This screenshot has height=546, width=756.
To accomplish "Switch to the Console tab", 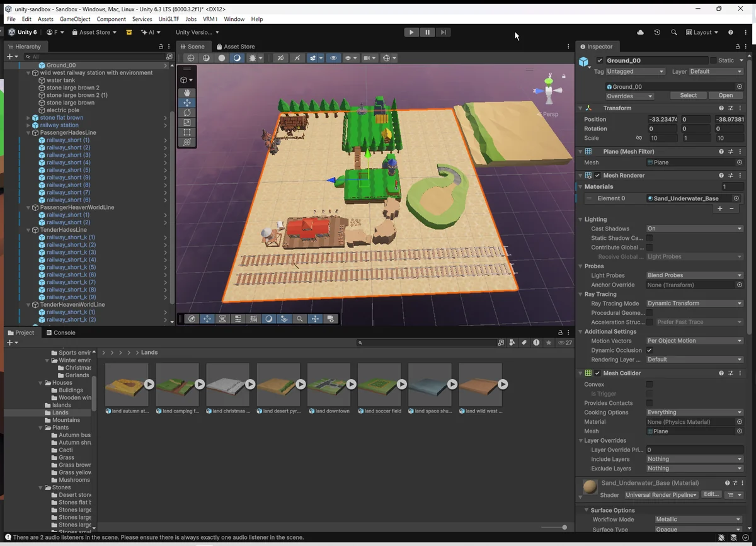I will tap(60, 333).
